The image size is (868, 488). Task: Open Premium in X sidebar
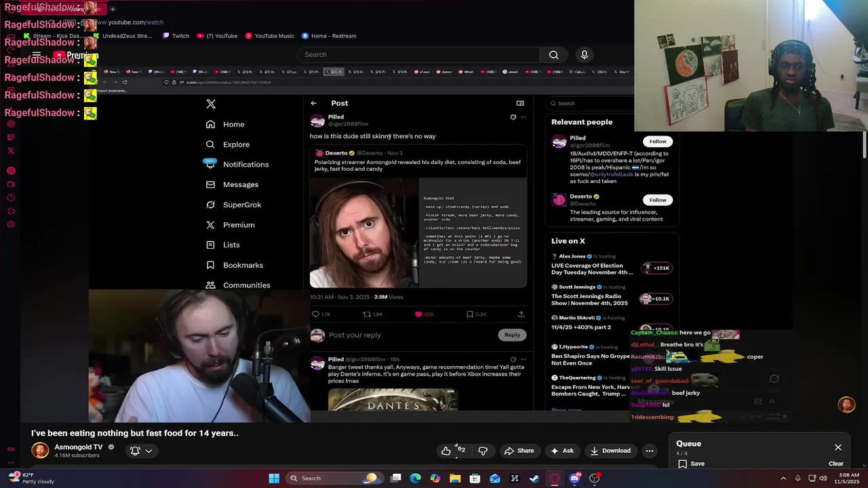(x=230, y=225)
